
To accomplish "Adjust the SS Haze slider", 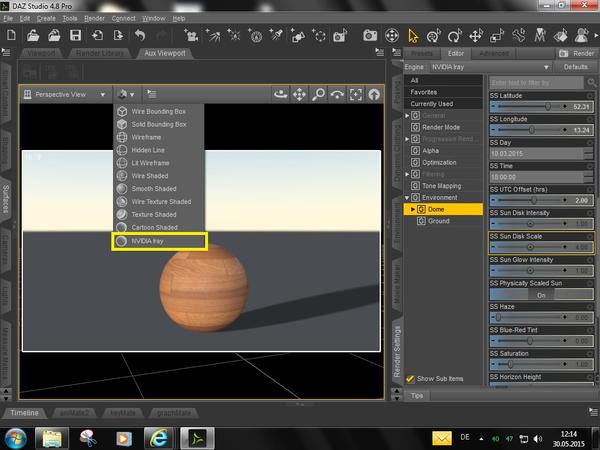I will click(x=541, y=318).
